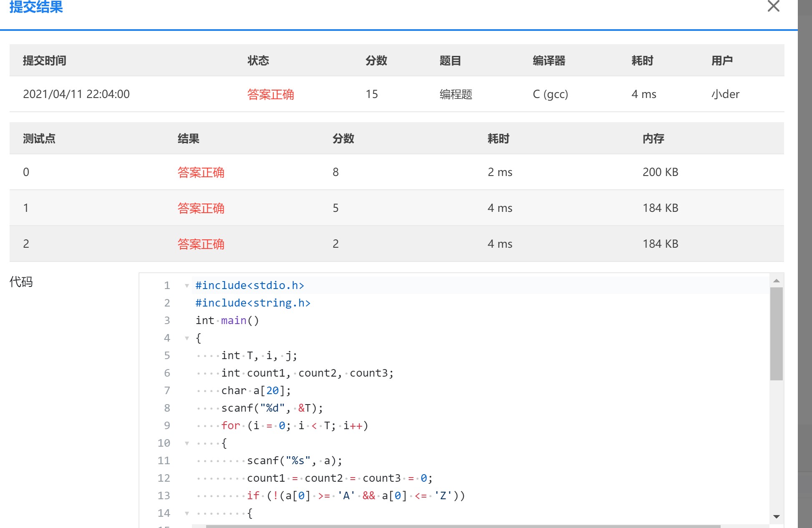This screenshot has height=528, width=812.
Task: Click the code editor vertical scrollbar thumb
Action: click(x=776, y=334)
